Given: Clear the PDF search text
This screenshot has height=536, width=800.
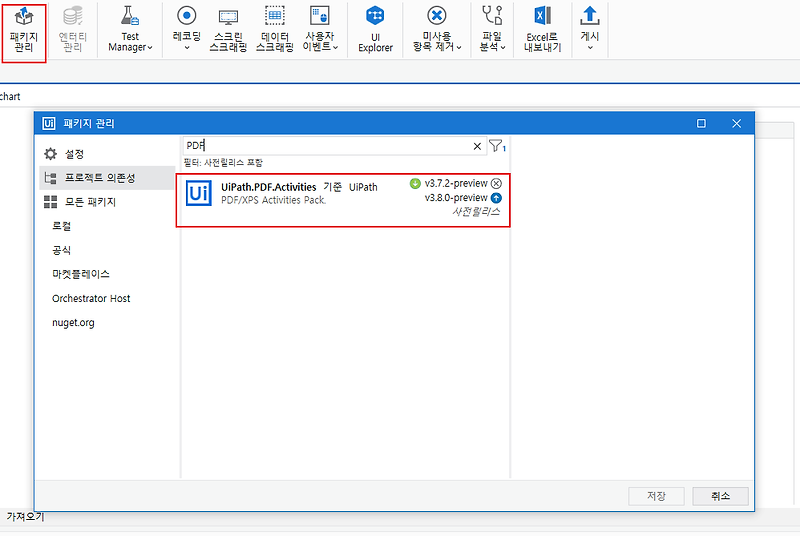Looking at the screenshot, I should click(477, 146).
